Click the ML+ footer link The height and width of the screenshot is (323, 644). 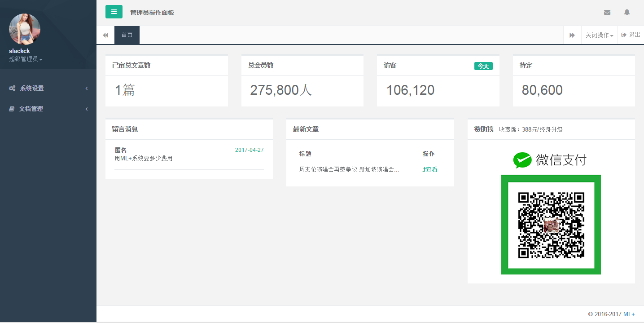tap(629, 314)
